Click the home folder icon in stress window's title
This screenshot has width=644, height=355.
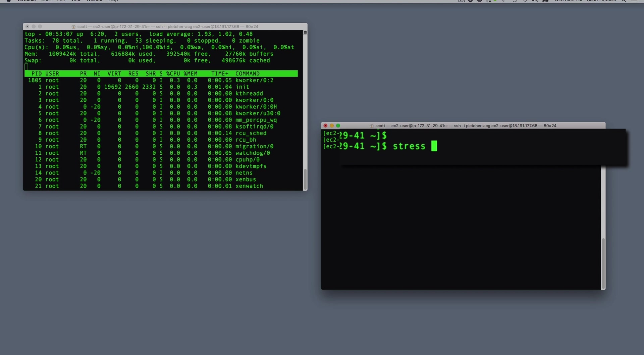pyautogui.click(x=372, y=126)
